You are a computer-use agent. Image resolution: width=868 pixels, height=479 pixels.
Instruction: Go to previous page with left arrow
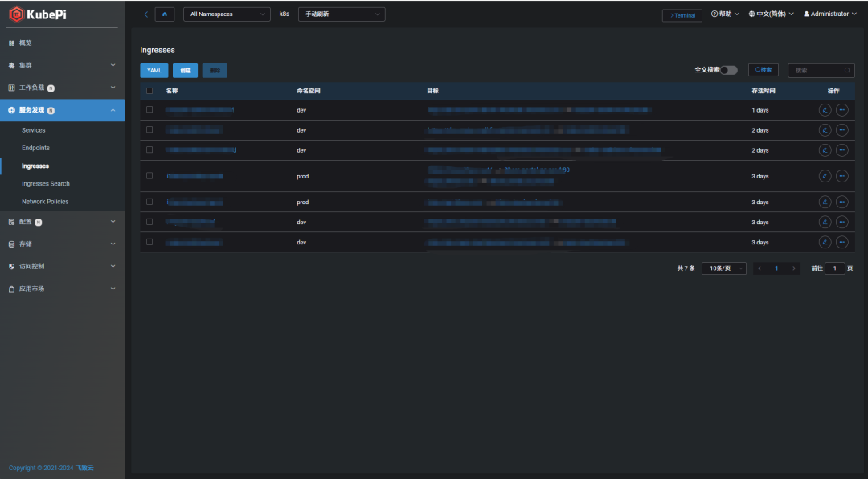(759, 268)
